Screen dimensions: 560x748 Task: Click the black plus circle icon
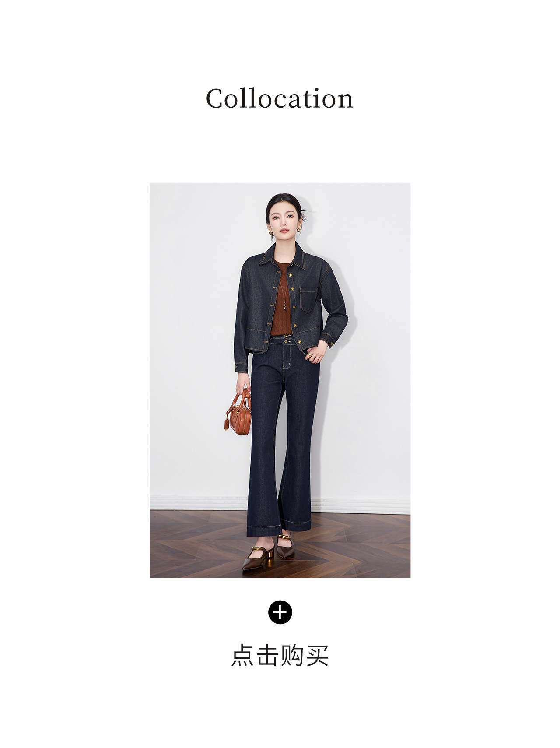coord(280,612)
